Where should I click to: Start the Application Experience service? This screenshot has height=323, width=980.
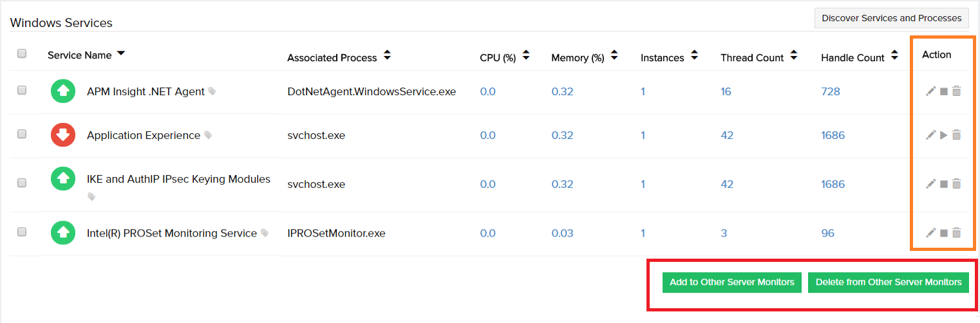(944, 135)
